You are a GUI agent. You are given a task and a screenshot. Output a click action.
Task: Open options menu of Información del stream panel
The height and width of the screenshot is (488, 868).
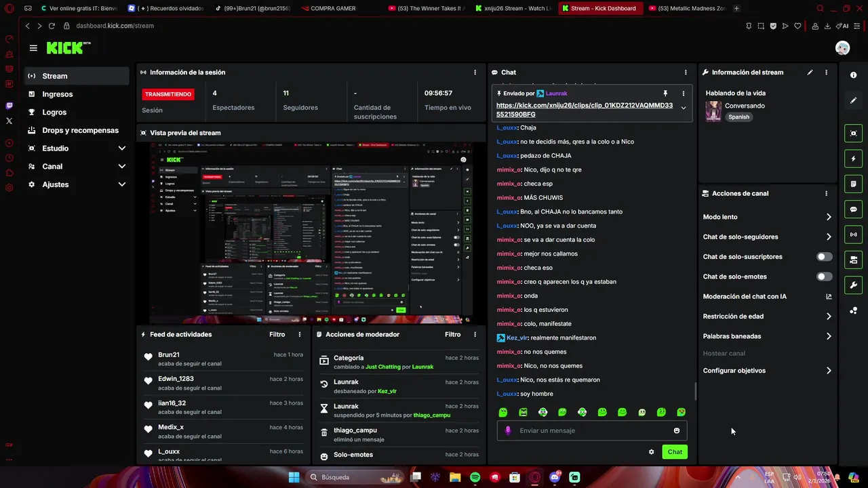pos(826,73)
